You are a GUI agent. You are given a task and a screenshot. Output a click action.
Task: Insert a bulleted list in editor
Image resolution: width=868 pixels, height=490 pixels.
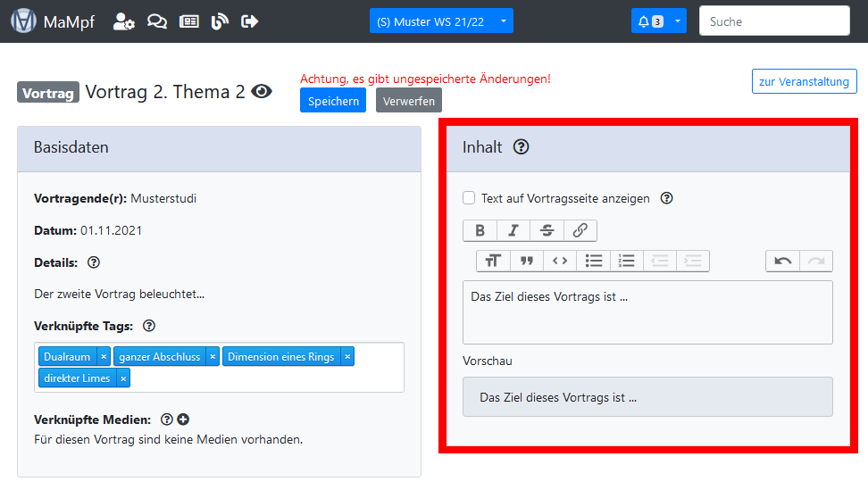pyautogui.click(x=594, y=261)
